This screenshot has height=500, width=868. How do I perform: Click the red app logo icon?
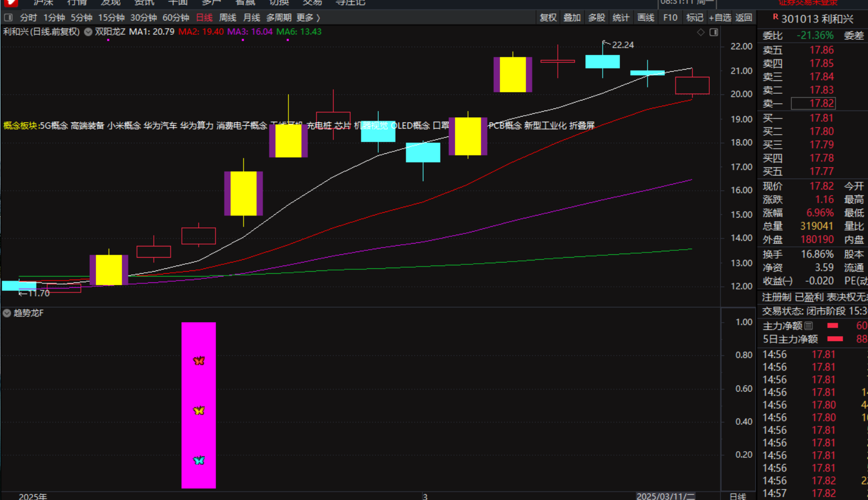coord(10,3)
